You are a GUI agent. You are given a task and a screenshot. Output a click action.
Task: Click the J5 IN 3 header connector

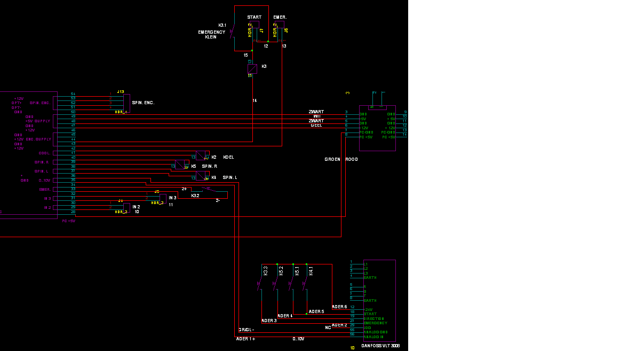pos(163,198)
